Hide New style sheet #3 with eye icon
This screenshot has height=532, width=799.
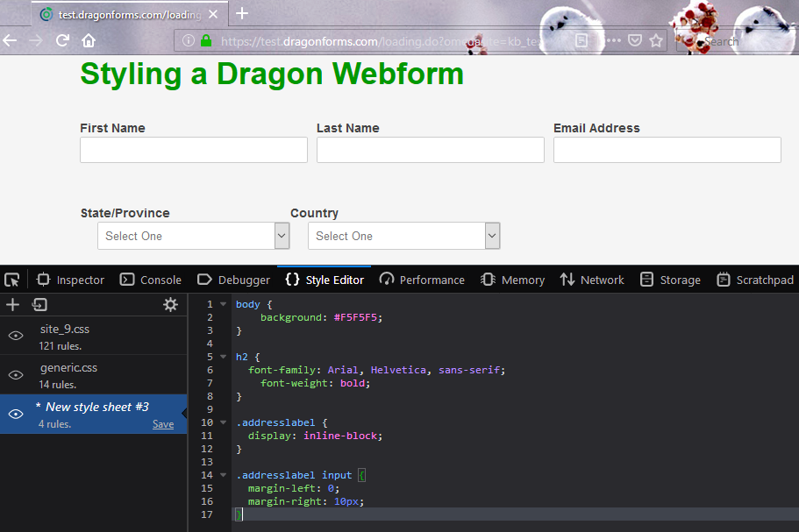click(x=16, y=414)
